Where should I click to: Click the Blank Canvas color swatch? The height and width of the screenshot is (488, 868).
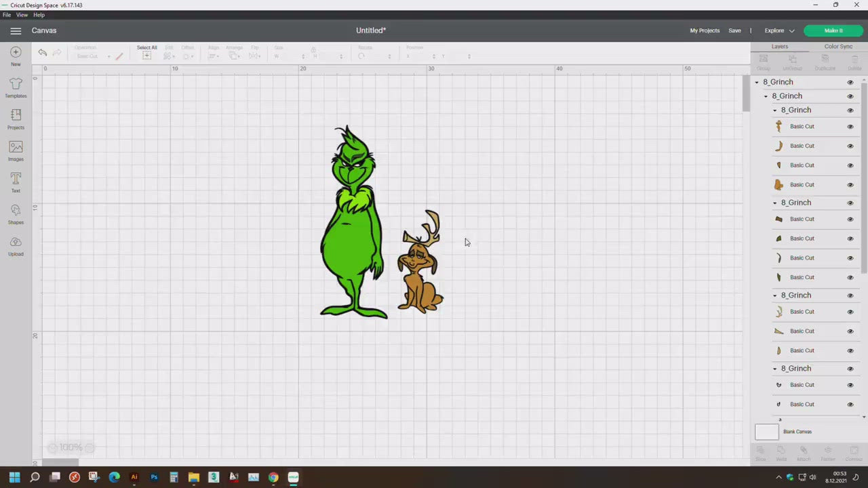767,432
